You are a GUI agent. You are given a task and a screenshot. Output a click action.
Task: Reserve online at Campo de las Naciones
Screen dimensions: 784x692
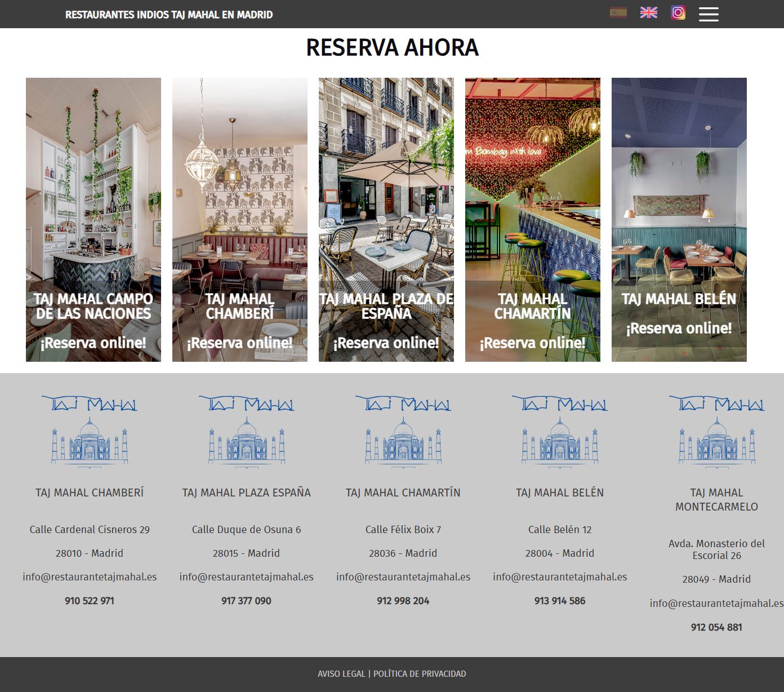click(x=93, y=343)
